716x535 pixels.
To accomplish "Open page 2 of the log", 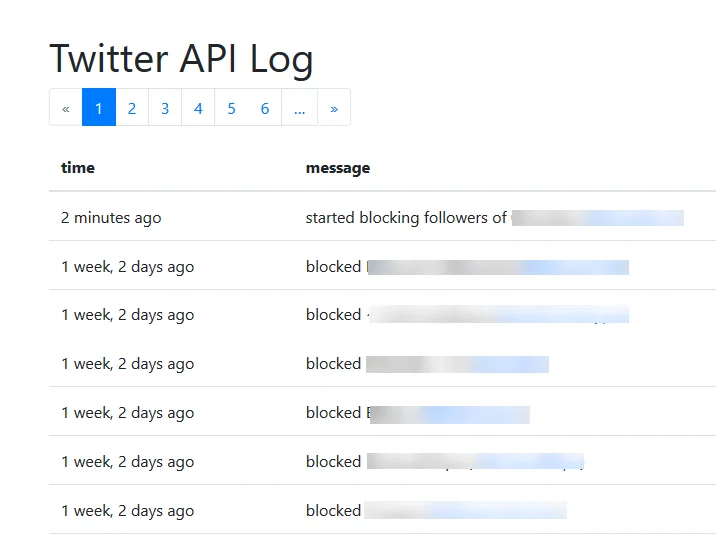I will pyautogui.click(x=132, y=108).
